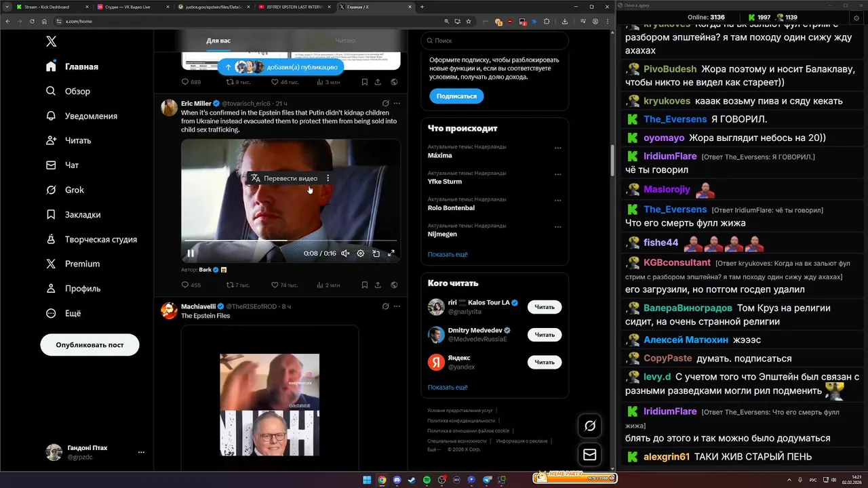This screenshot has width=868, height=488.
Task: Bookmark the Eric Miller post
Action: (365, 285)
